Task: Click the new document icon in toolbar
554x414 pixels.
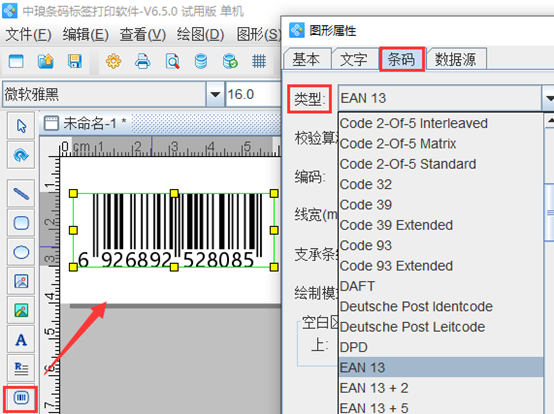Action: click(x=16, y=61)
